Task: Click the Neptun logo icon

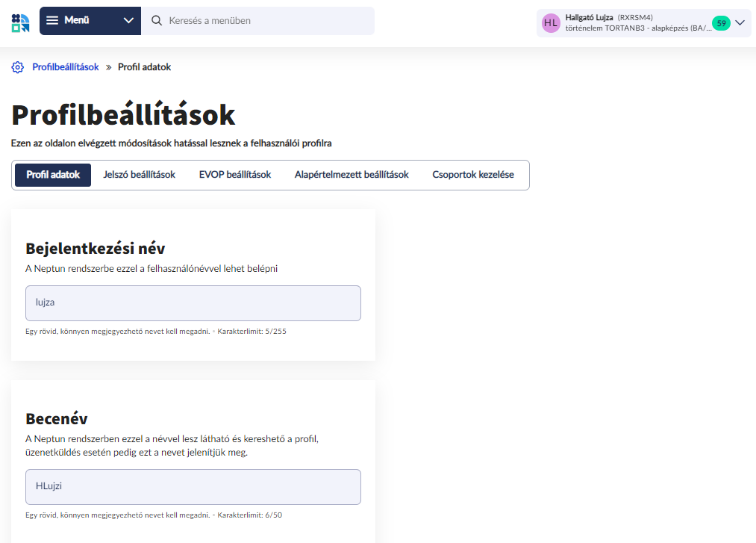Action: [20, 22]
